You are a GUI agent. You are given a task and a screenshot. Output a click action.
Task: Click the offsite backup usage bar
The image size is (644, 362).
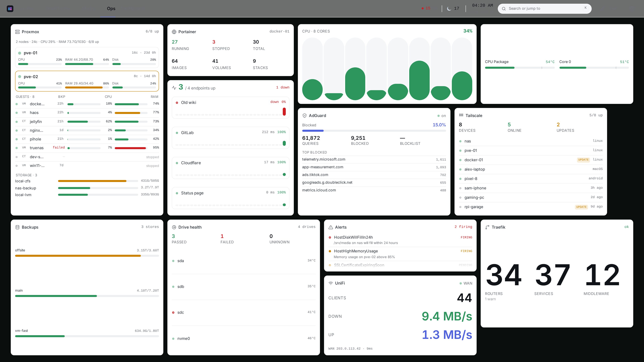pos(87,256)
